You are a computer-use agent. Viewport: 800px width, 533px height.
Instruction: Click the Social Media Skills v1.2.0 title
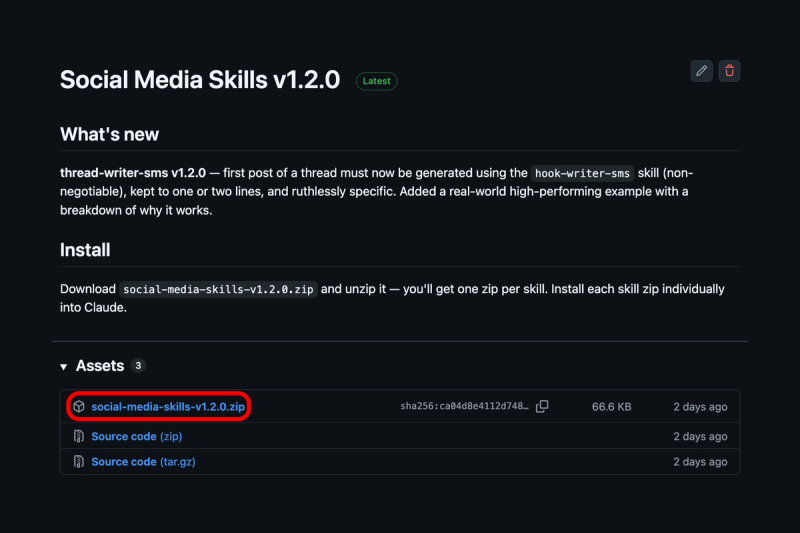[x=200, y=80]
